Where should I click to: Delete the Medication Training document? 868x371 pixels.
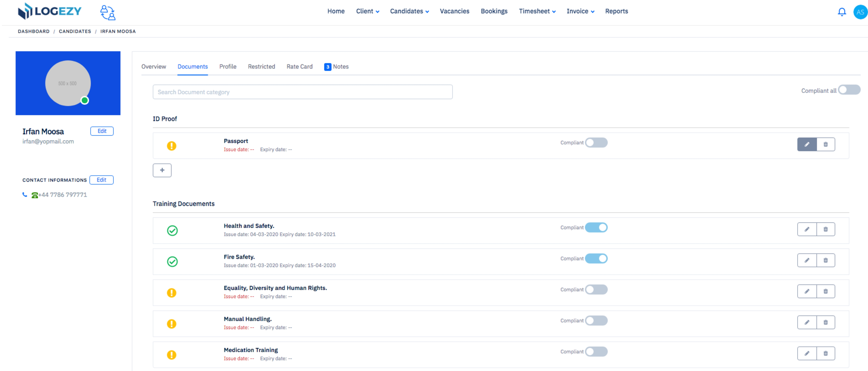click(x=826, y=354)
